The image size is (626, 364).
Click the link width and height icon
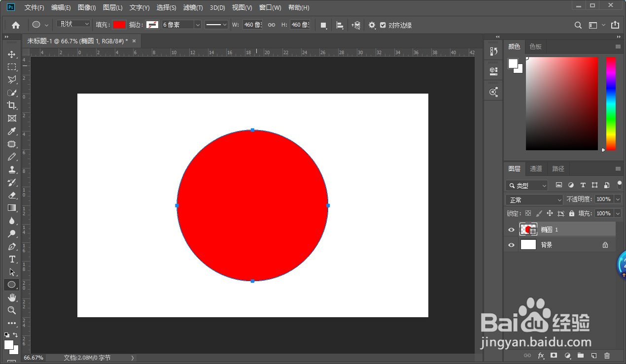[x=271, y=25]
